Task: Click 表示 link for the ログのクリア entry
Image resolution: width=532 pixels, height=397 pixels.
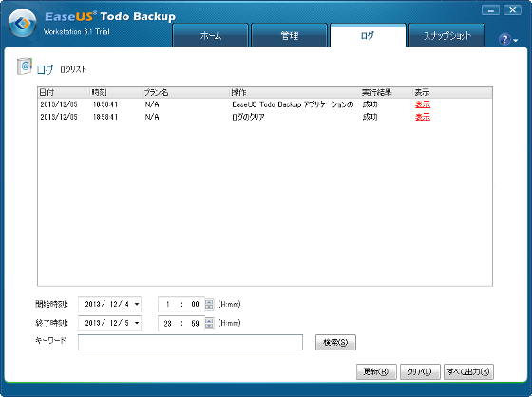Action: [423, 117]
